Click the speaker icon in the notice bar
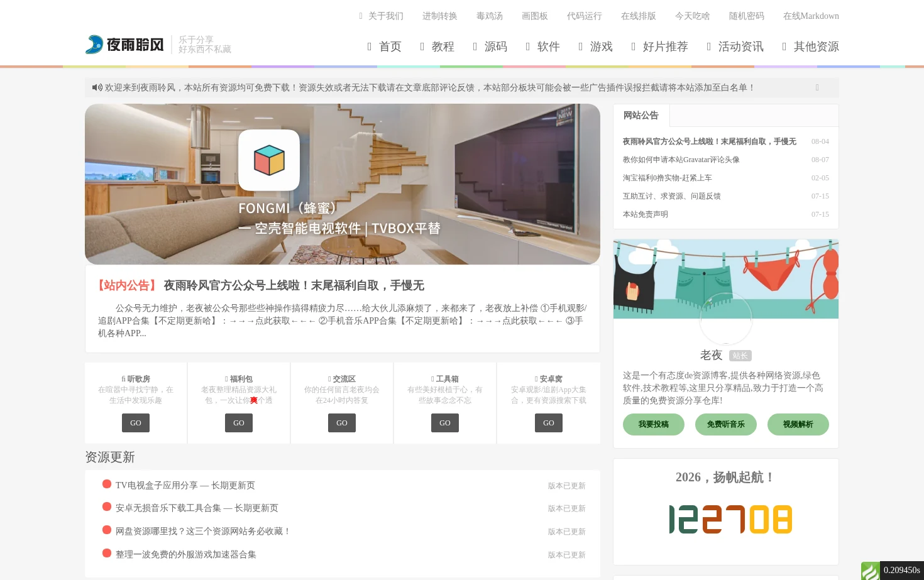This screenshot has height=580, width=924. [97, 87]
